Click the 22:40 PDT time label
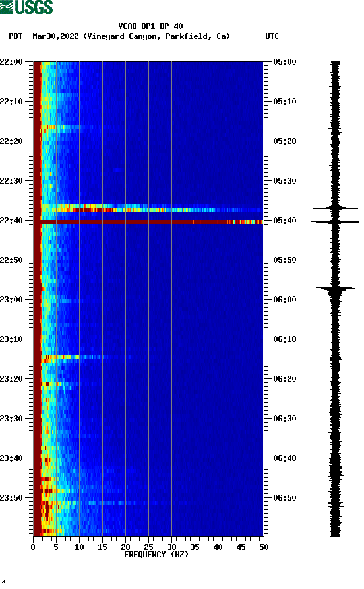 11,220
